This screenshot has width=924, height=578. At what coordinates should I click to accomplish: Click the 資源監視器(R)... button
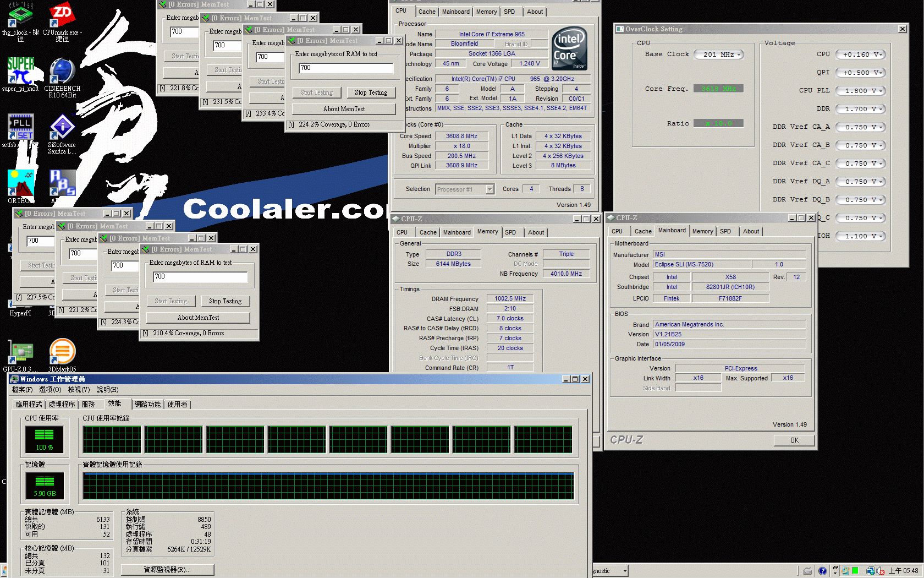coord(167,570)
